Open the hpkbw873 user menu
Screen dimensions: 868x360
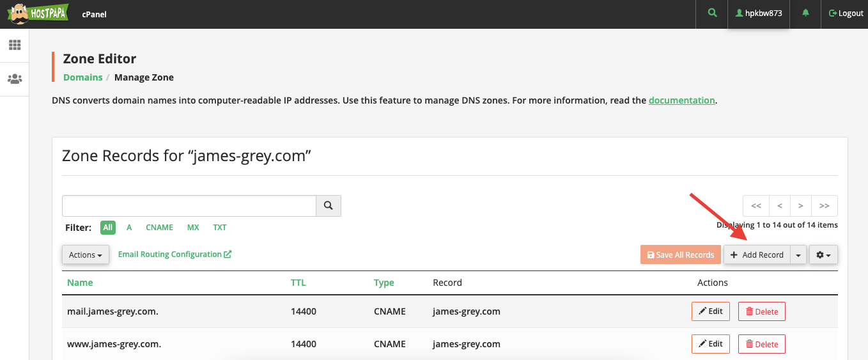click(759, 13)
